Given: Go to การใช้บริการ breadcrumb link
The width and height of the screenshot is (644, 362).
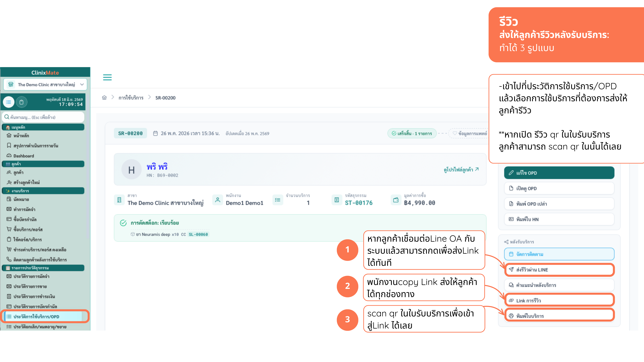Looking at the screenshot, I should pyautogui.click(x=131, y=98).
